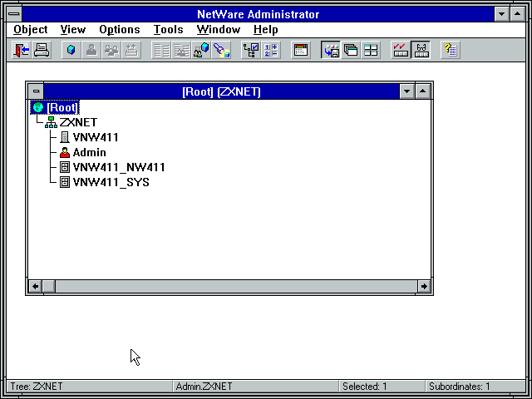Screen dimensions: 532x399
Task: Click 'Subordinates: 1' in status bar
Action: [x=460, y=387]
